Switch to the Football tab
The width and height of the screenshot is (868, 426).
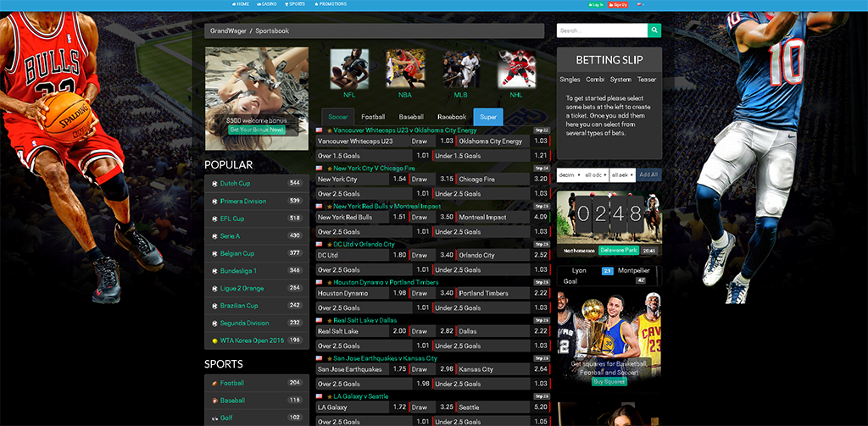[x=373, y=117]
